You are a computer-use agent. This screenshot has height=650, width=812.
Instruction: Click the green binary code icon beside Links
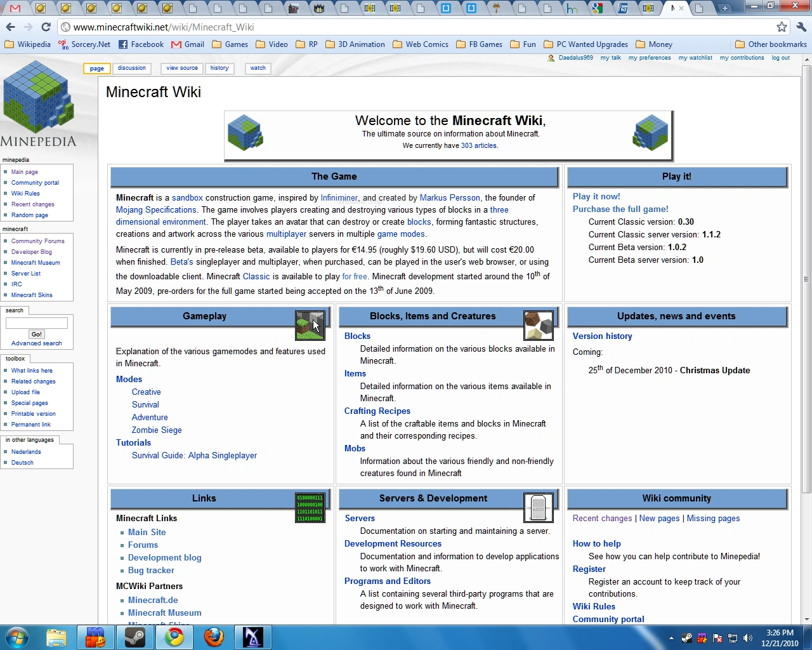coord(310,507)
